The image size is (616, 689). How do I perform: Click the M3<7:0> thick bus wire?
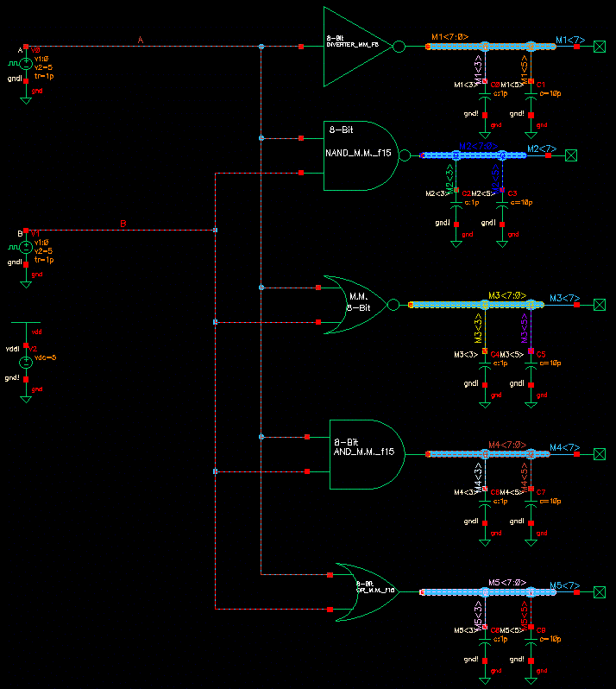pos(476,305)
